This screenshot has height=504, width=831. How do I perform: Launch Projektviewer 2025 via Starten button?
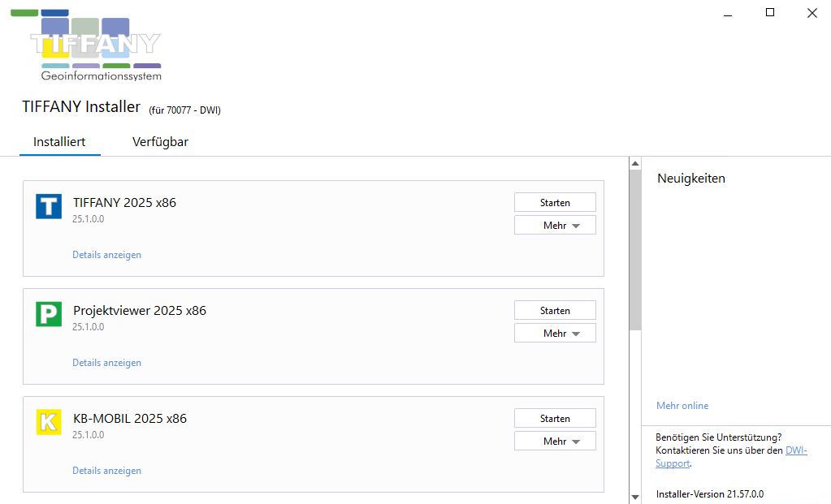point(555,311)
